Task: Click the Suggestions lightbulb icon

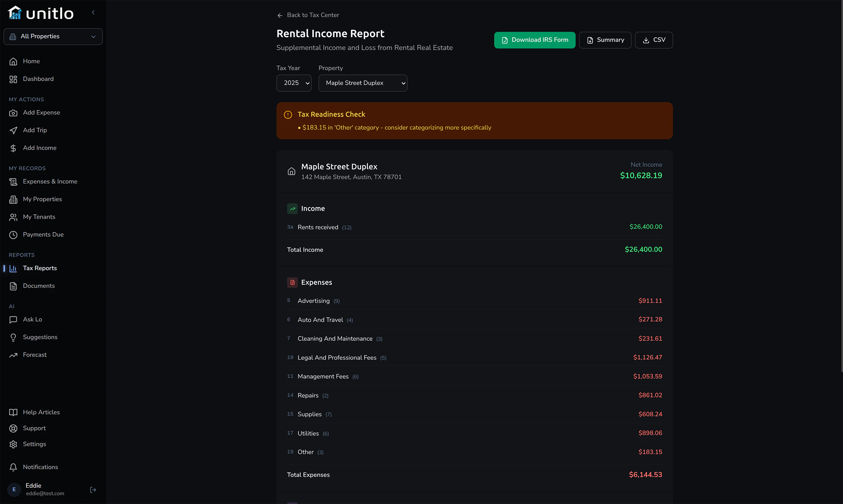Action: (13, 337)
